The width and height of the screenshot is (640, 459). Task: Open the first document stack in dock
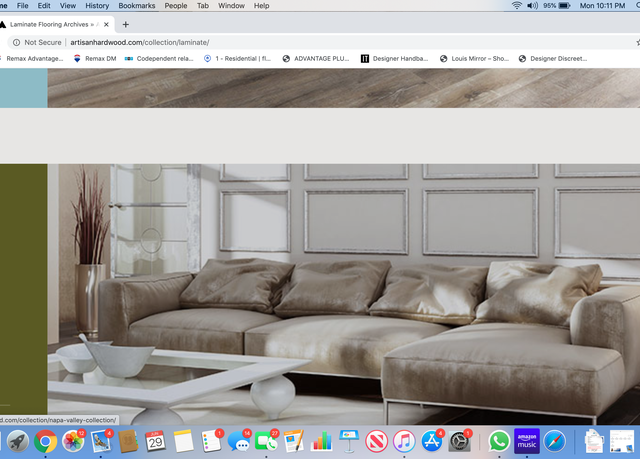[594, 441]
